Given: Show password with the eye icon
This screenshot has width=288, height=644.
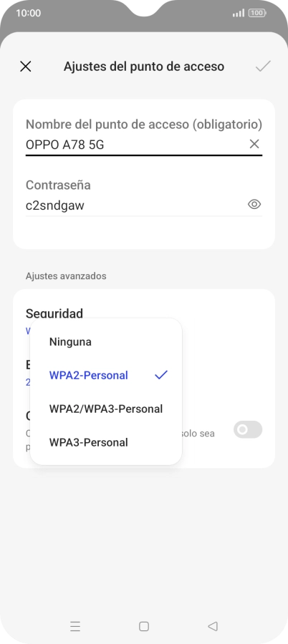Looking at the screenshot, I should (x=254, y=204).
